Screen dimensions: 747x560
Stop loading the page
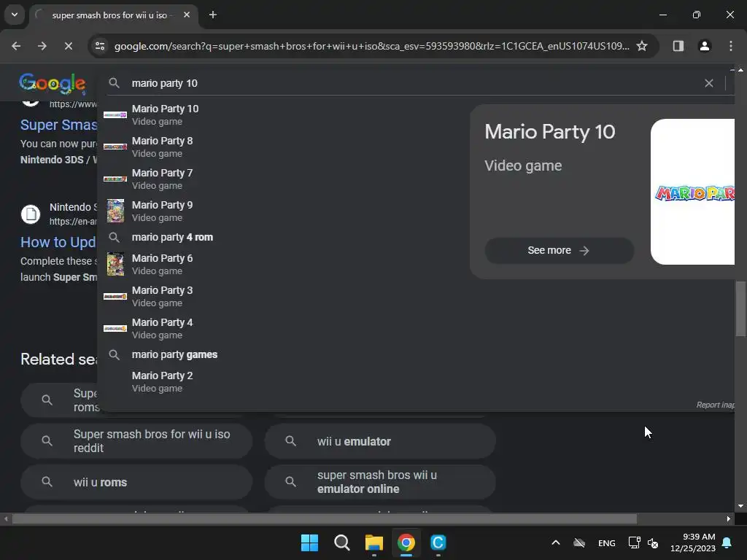point(68,46)
